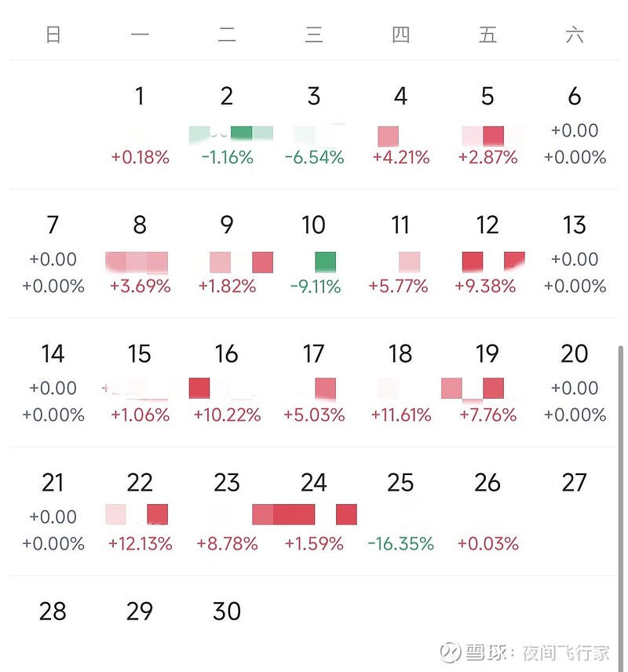Select day 1 with +0.18% return
Screen dimensions: 628x672
(x=140, y=126)
